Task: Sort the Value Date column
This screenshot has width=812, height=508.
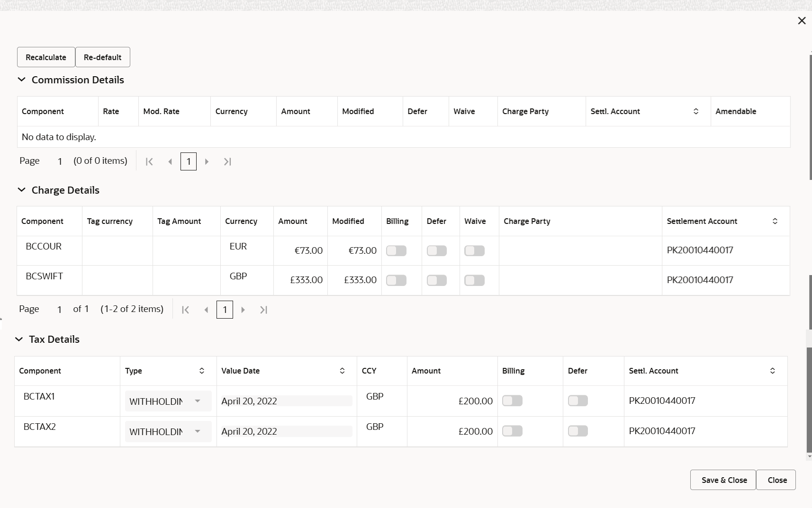Action: coord(342,371)
